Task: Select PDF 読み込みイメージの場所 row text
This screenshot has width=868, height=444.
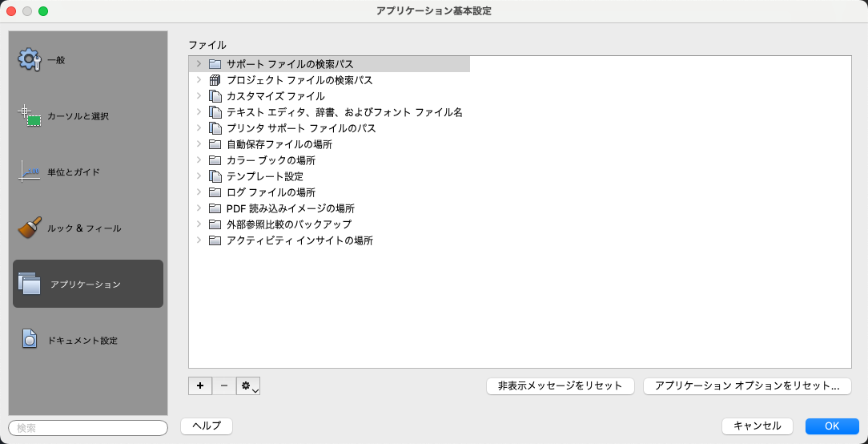Action: coord(291,209)
